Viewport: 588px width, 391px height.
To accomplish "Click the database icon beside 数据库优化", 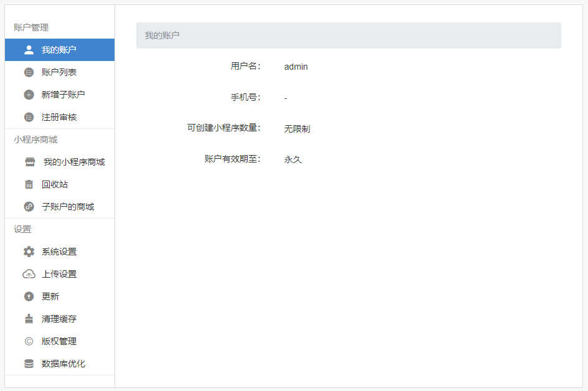I will pyautogui.click(x=29, y=364).
